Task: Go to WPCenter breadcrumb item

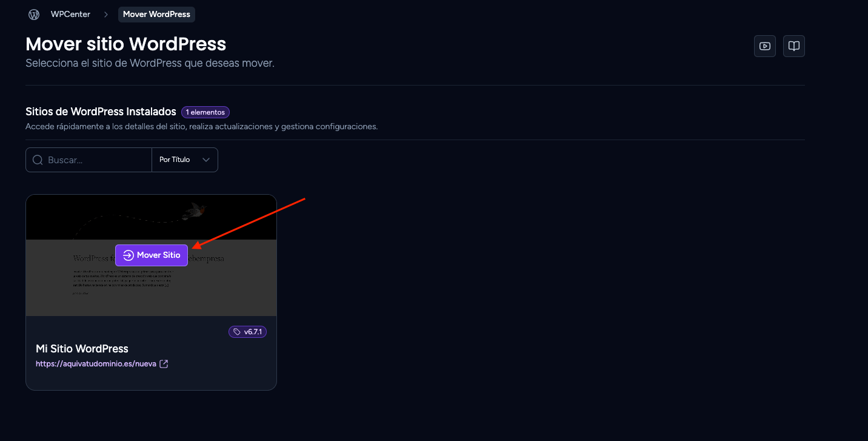Action: tap(70, 15)
